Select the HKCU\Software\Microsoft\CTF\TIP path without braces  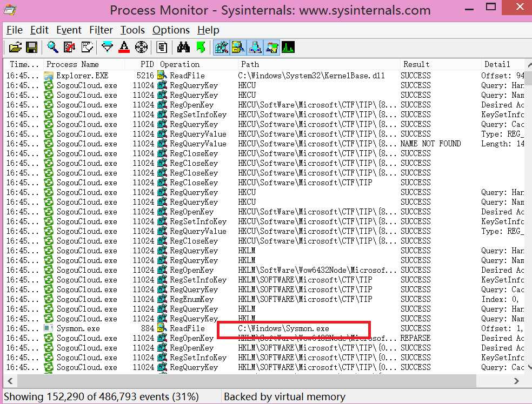(x=305, y=183)
